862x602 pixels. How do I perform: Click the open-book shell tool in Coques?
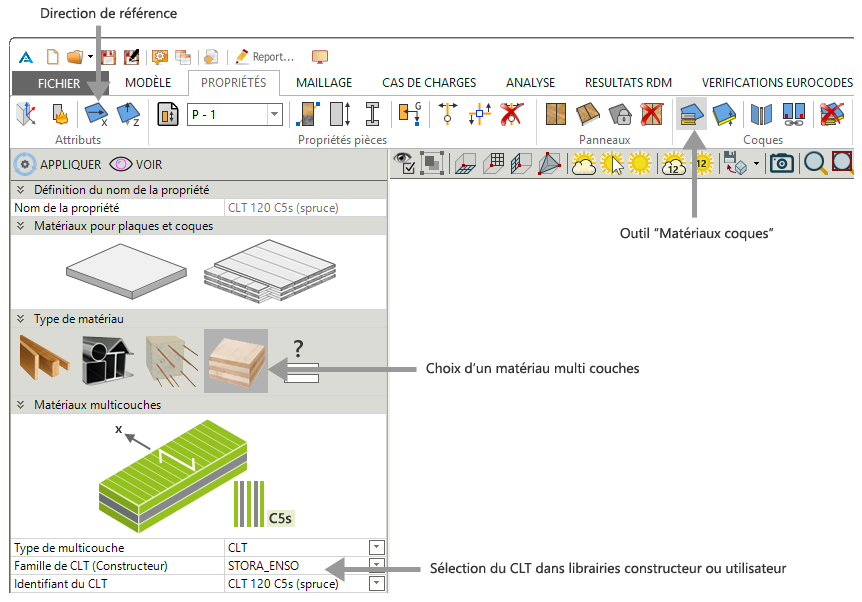761,114
